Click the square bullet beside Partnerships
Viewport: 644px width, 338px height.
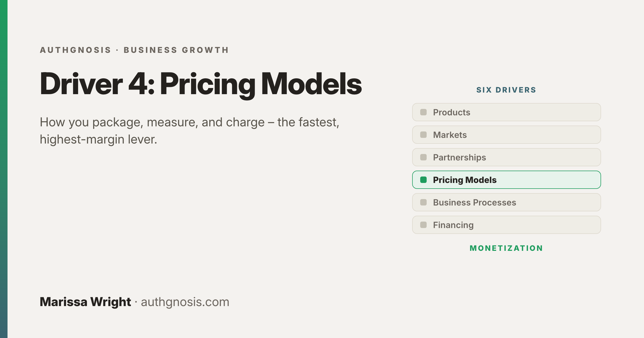point(423,157)
